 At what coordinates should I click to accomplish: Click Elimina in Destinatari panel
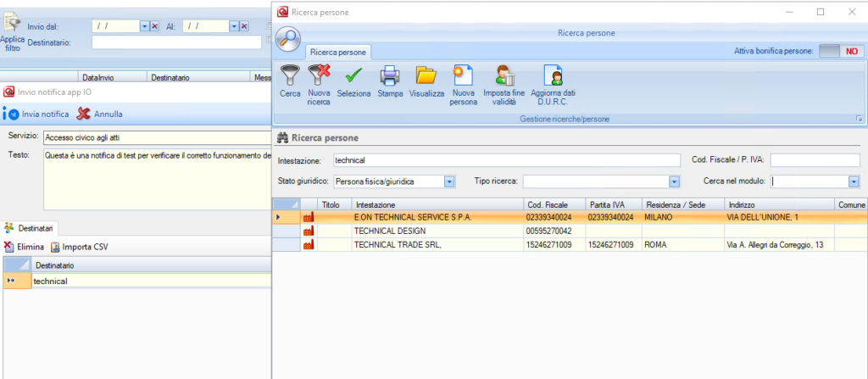(24, 247)
